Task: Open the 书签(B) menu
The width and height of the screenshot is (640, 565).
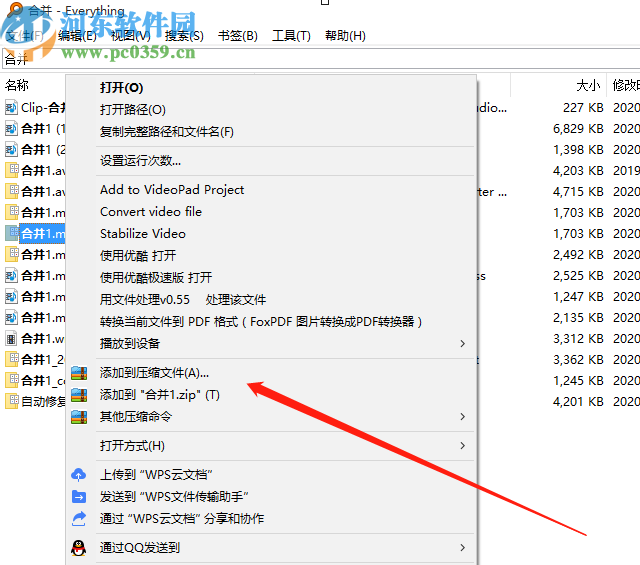Action: coord(238,36)
